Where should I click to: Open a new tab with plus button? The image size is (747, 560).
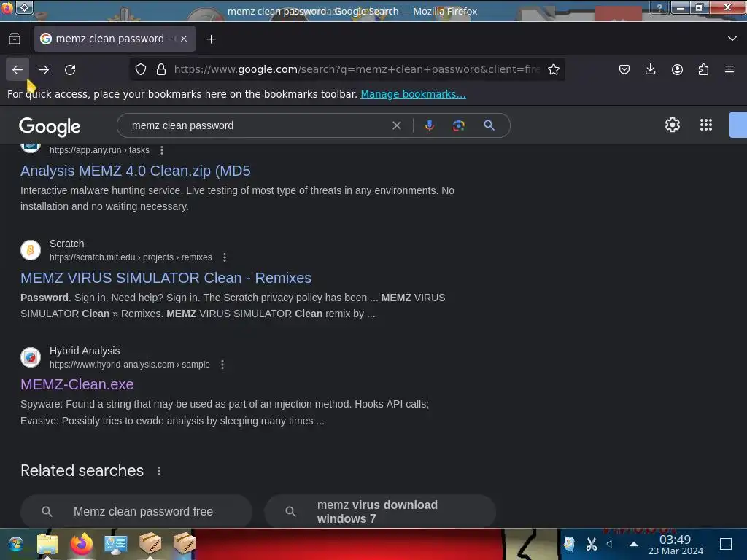(212, 39)
